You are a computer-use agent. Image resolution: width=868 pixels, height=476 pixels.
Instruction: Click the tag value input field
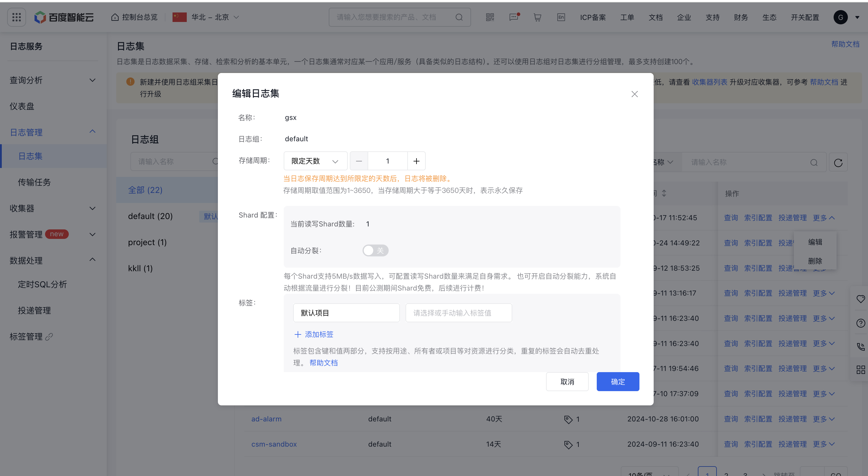tap(459, 313)
